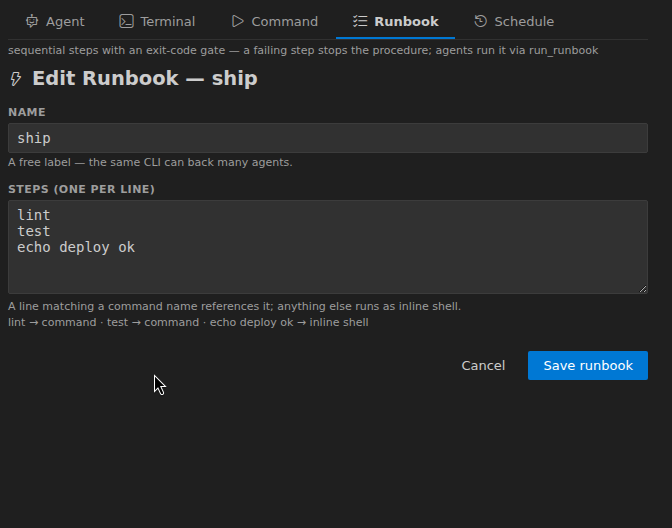This screenshot has height=528, width=672.
Task: Switch to the Agent tab
Action: click(55, 21)
